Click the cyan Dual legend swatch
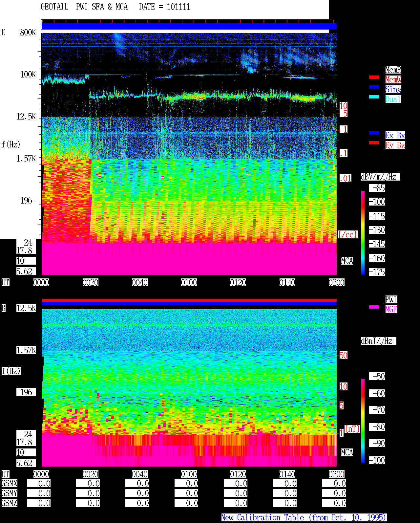The image size is (420, 523). (x=374, y=97)
